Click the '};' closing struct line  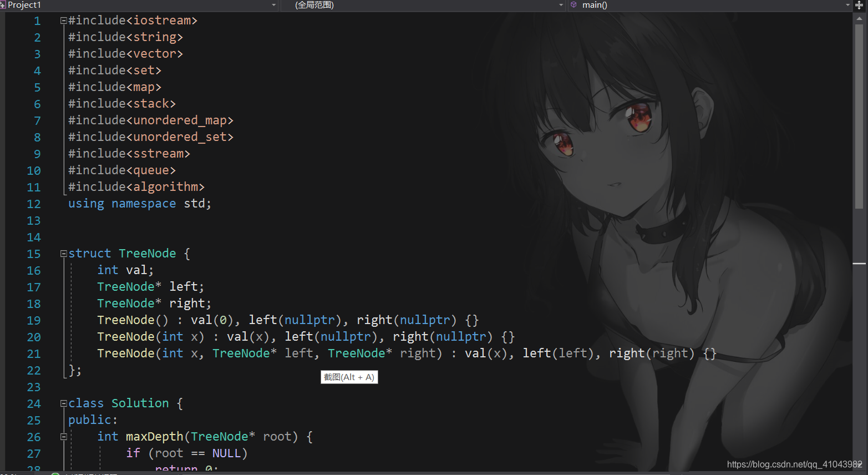(x=75, y=370)
